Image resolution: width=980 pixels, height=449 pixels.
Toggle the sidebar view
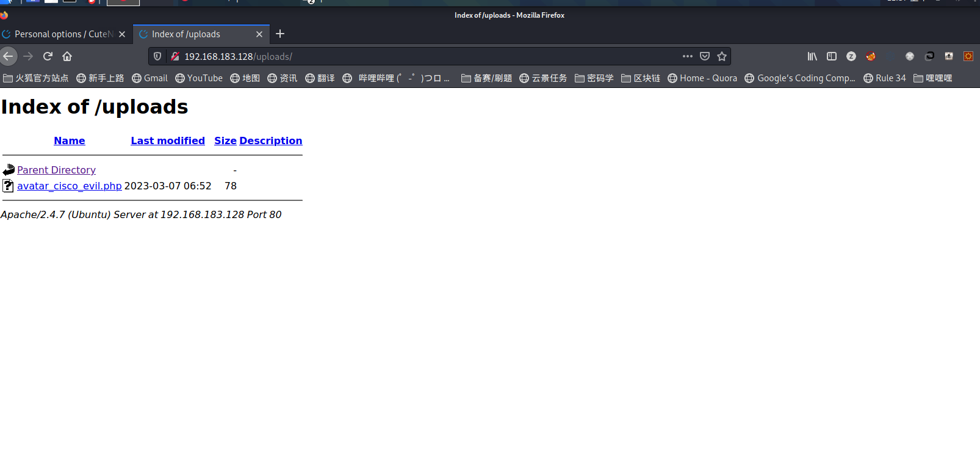(x=832, y=56)
